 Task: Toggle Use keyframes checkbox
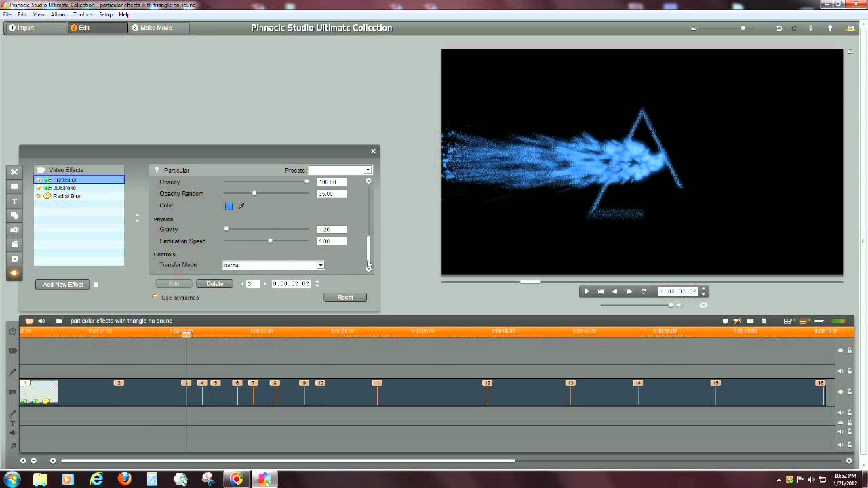[x=155, y=298]
